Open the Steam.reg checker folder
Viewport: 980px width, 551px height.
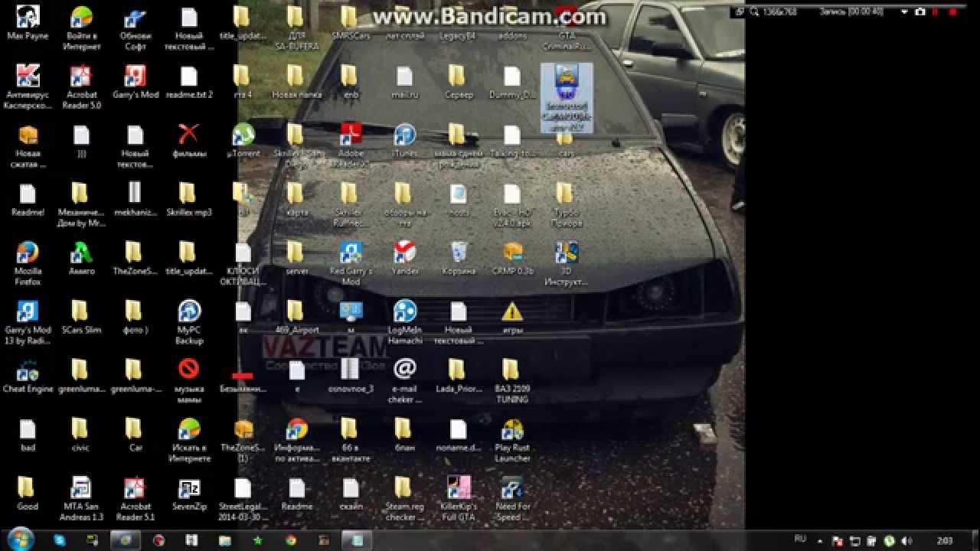404,499
